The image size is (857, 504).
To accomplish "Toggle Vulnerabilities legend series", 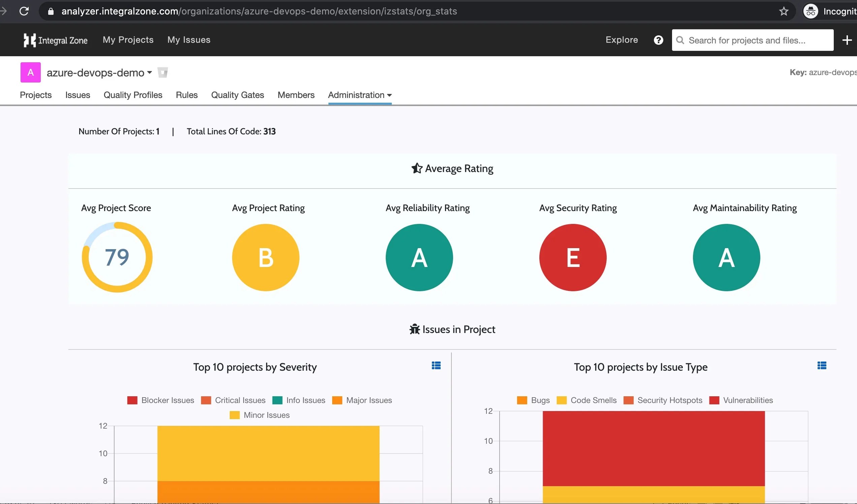I will click(741, 400).
